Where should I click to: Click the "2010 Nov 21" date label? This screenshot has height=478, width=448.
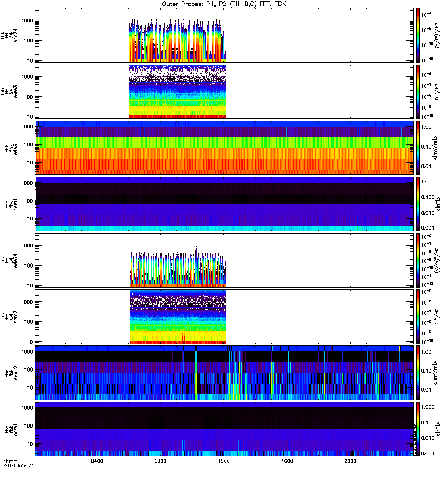click(19, 465)
